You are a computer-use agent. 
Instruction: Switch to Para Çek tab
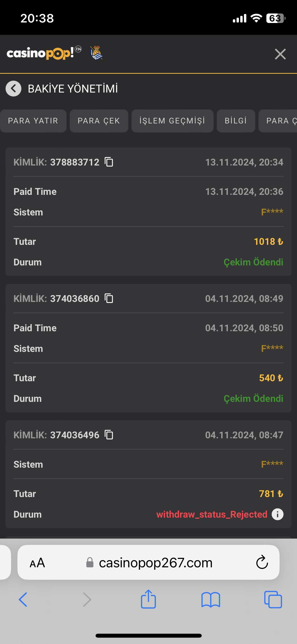[x=99, y=121]
